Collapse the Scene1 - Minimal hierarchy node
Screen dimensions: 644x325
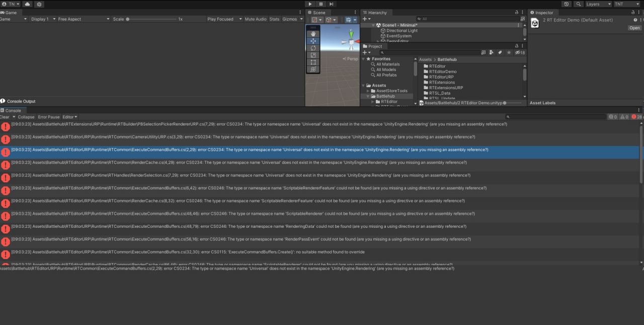tap(373, 25)
